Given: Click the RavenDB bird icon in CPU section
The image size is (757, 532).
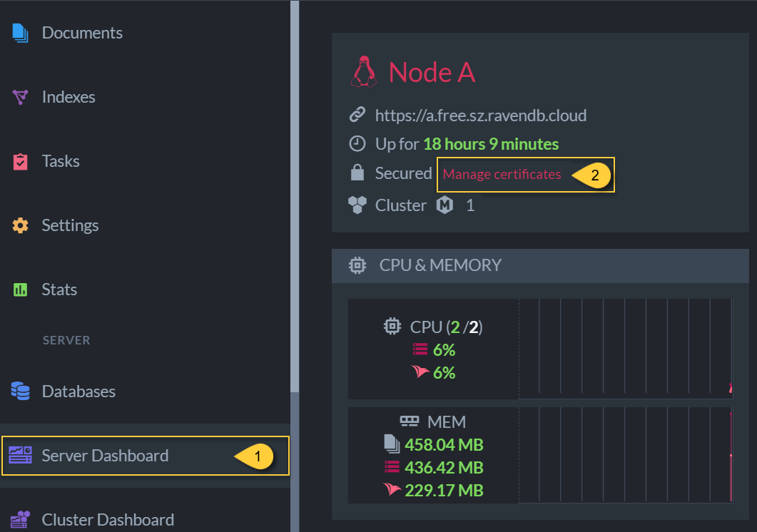Looking at the screenshot, I should coord(420,372).
